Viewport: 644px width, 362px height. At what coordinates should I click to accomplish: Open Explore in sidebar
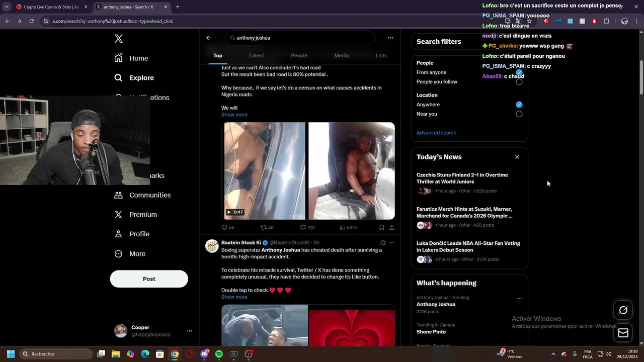134,78
